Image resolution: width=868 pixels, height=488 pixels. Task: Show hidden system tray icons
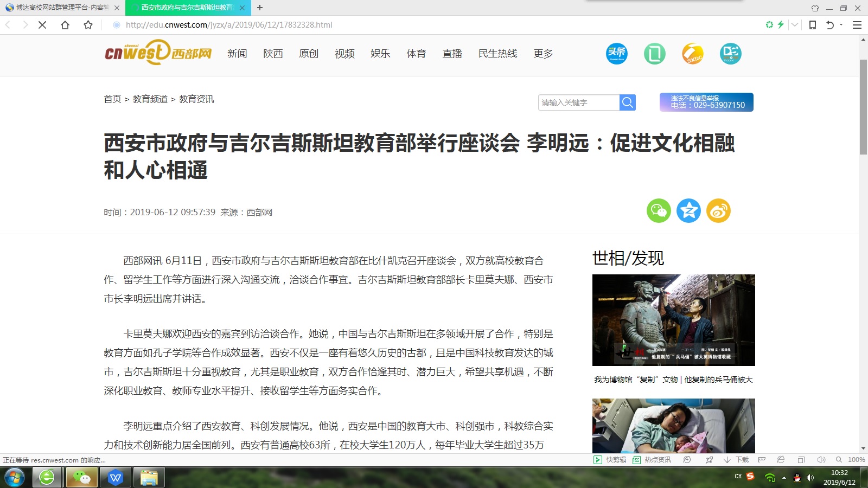coord(784,478)
